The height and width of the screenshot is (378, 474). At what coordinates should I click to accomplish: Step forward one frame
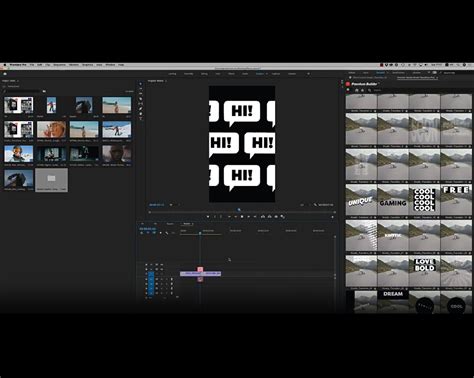[x=249, y=217]
